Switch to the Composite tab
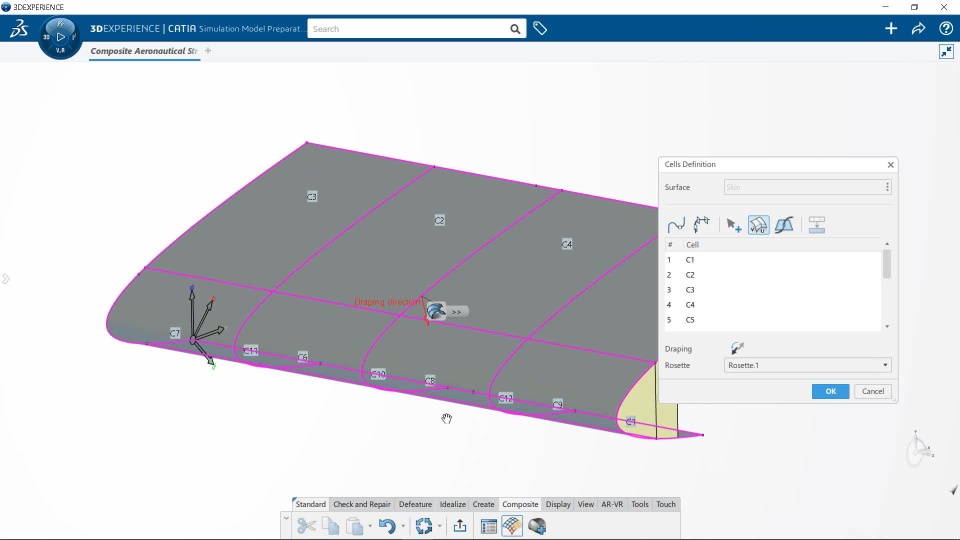The width and height of the screenshot is (960, 540). pyautogui.click(x=520, y=504)
